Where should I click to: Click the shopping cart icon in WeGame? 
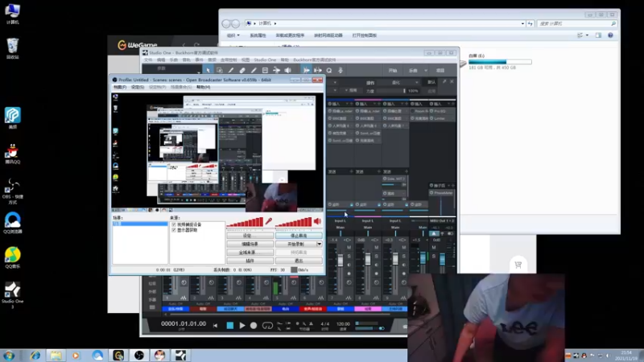[x=518, y=265]
